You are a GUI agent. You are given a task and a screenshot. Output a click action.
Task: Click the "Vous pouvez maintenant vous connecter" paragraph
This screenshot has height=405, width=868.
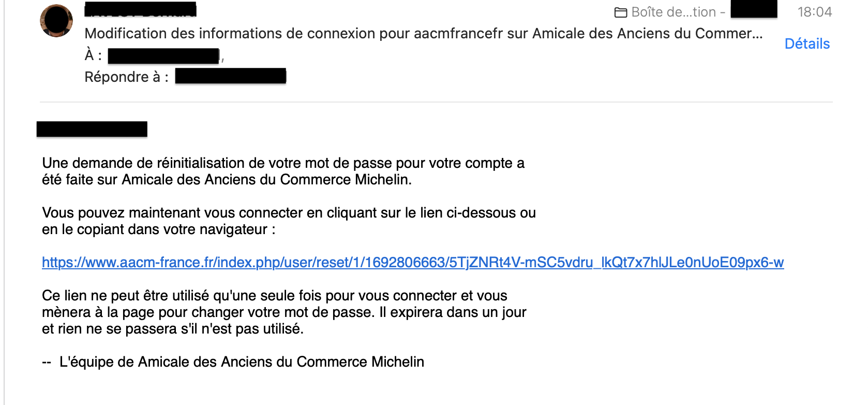tap(289, 221)
